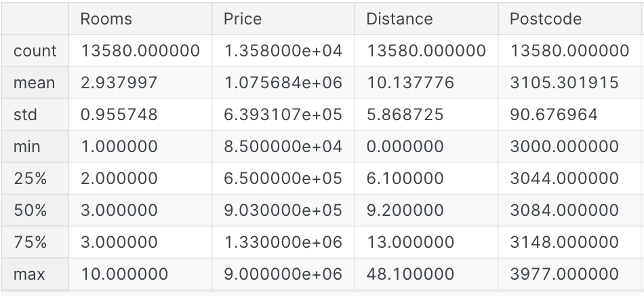The height and width of the screenshot is (296, 644).
Task: Select the median Distance value 9.200000
Action: pyautogui.click(x=405, y=210)
